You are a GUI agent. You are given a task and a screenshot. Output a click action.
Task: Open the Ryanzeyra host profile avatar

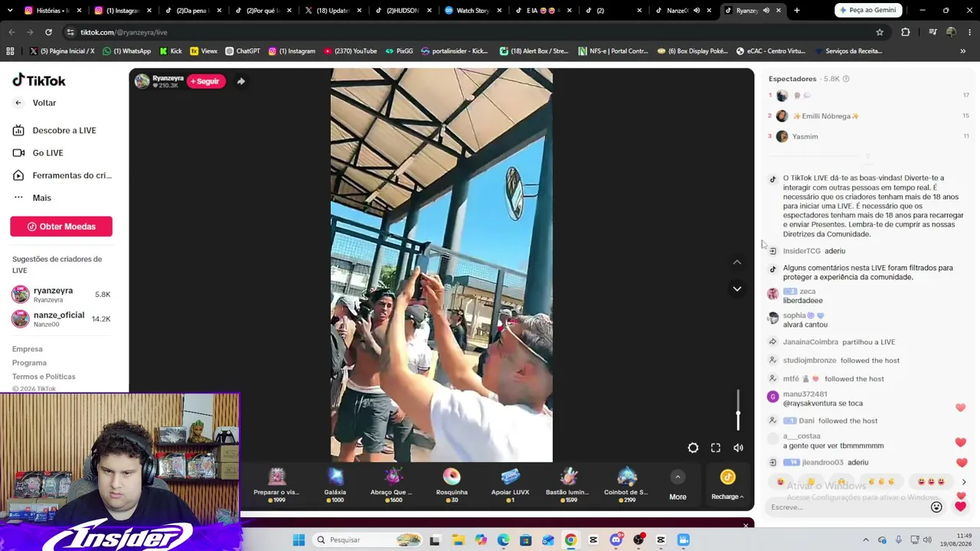coord(142,81)
